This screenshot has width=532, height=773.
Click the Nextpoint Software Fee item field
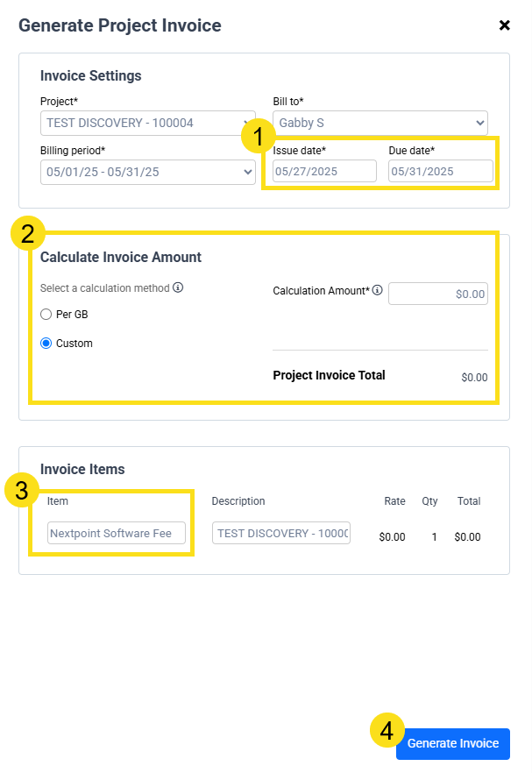pyautogui.click(x=117, y=533)
